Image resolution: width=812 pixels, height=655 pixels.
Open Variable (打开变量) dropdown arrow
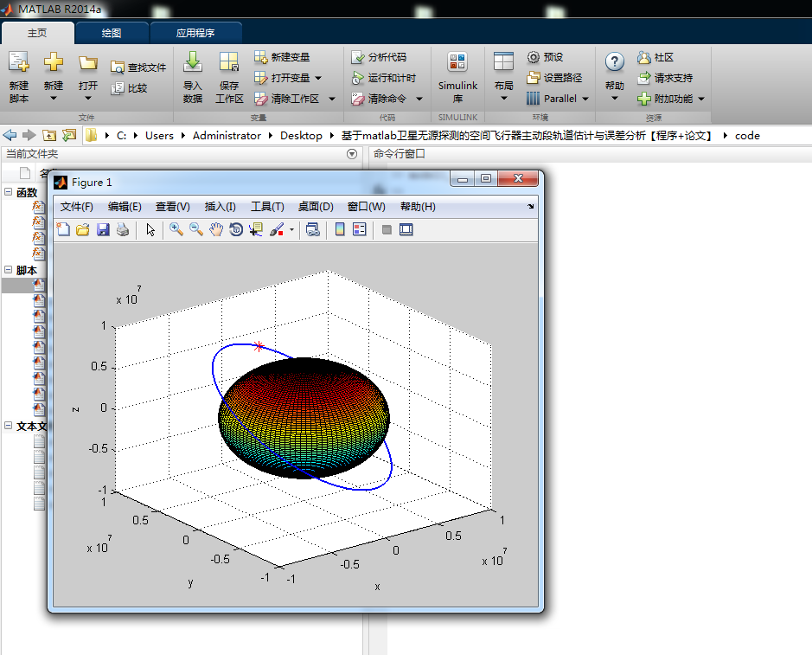tap(318, 78)
